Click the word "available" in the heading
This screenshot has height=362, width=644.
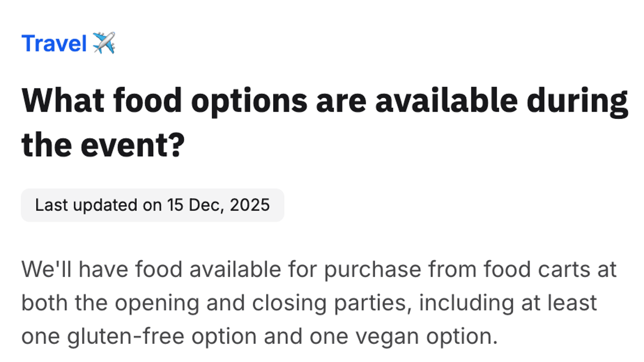point(446,101)
